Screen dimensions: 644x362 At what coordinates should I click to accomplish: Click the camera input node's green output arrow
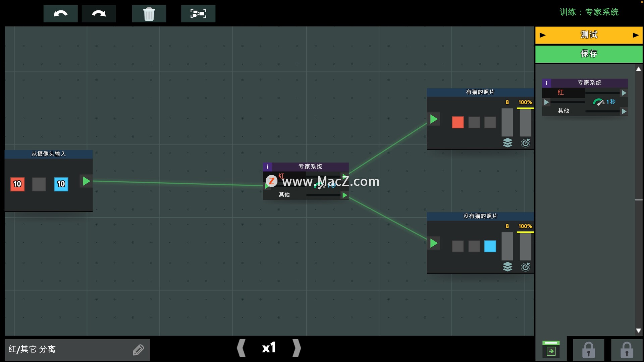tap(86, 181)
